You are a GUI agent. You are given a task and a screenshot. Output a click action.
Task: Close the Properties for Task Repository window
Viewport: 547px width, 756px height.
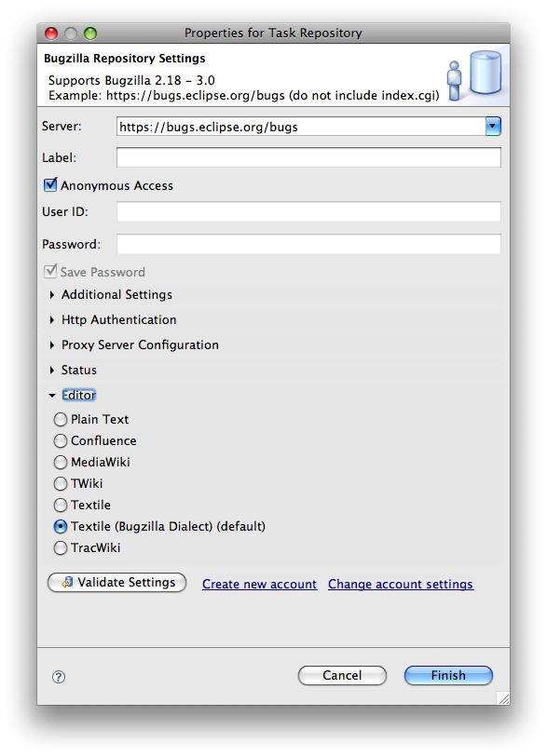tap(51, 34)
